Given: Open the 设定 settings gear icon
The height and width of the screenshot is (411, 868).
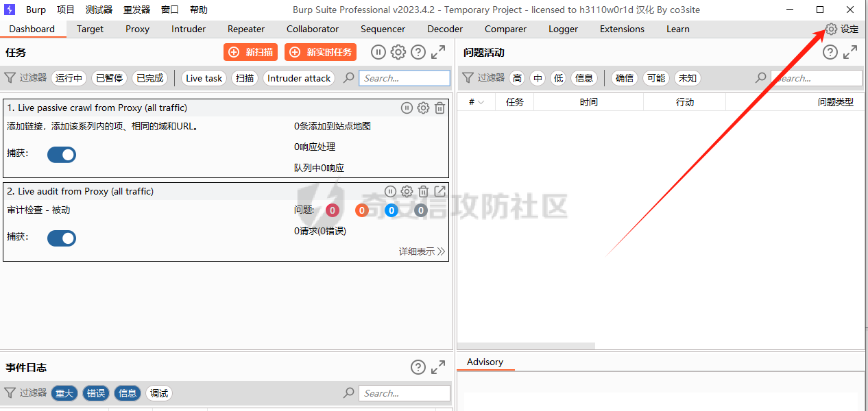Looking at the screenshot, I should (x=831, y=29).
